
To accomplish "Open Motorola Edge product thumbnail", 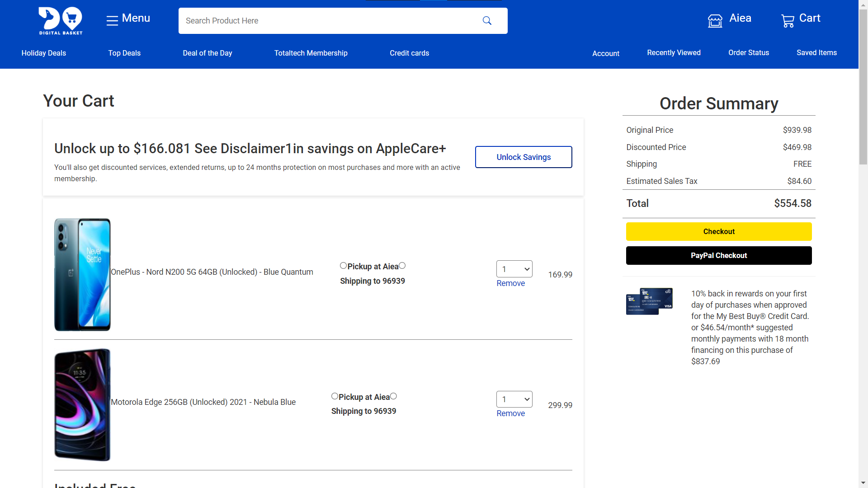I will [x=82, y=405].
